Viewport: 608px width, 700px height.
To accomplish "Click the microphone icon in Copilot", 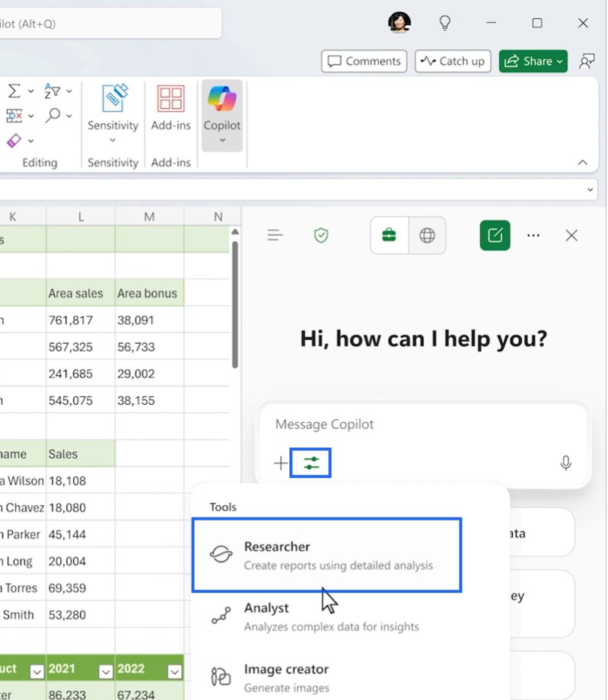I will [565, 463].
